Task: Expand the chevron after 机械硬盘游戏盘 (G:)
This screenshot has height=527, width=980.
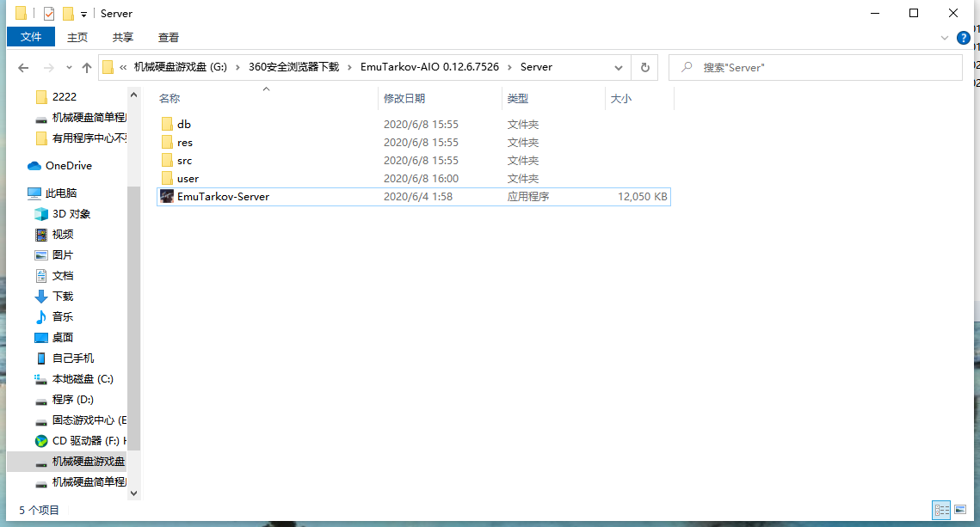Action: point(237,67)
